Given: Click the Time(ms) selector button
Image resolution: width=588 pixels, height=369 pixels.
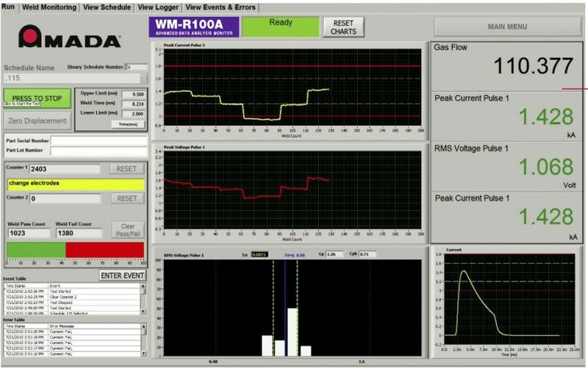Looking at the screenshot, I should [x=128, y=124].
